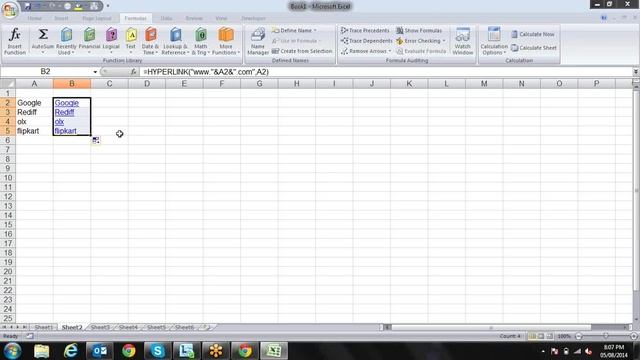Click the Excel taskbar icon
640x360 pixels.
click(273, 351)
